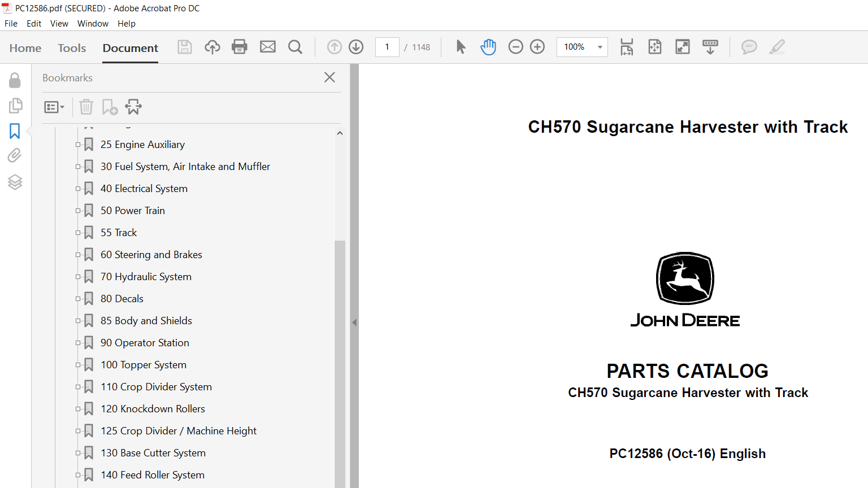Open the page thumbnails sidebar icon
Screen dimensions: 868x488
click(15, 106)
